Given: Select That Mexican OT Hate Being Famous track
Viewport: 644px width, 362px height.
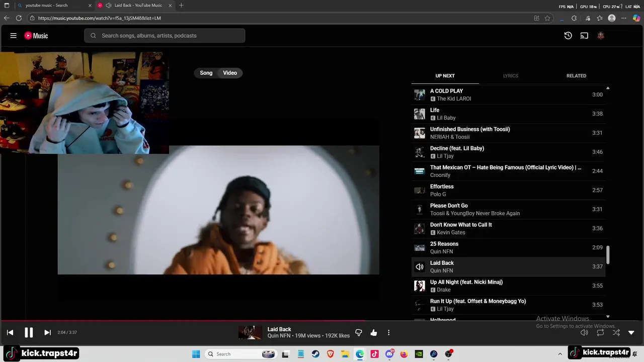Looking at the screenshot, I should tap(508, 171).
